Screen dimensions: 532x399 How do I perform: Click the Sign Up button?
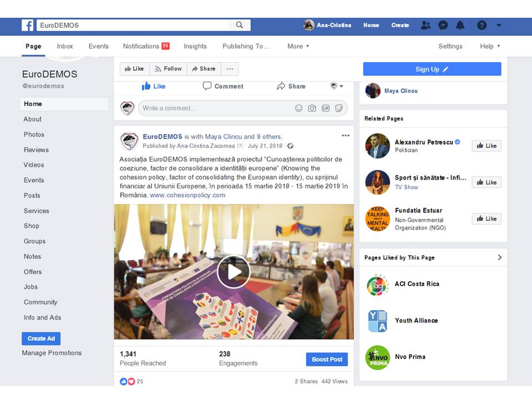coord(432,69)
